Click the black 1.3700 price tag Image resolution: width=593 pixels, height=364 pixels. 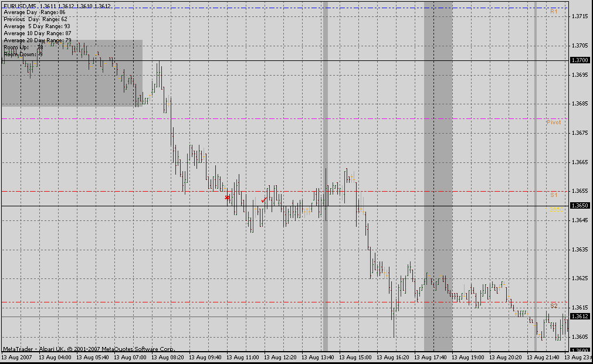(x=580, y=60)
